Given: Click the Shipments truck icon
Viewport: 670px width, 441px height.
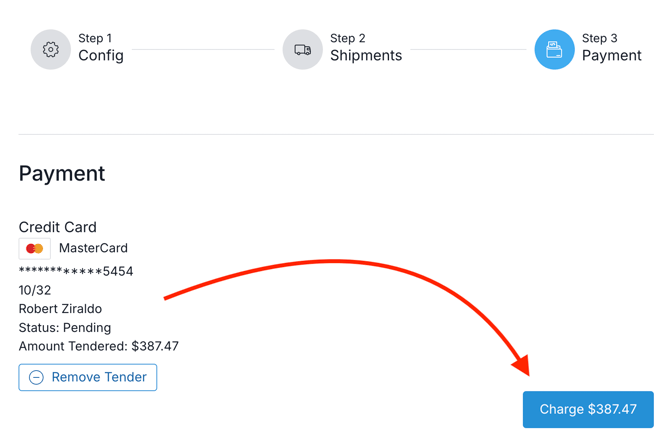Looking at the screenshot, I should point(302,49).
